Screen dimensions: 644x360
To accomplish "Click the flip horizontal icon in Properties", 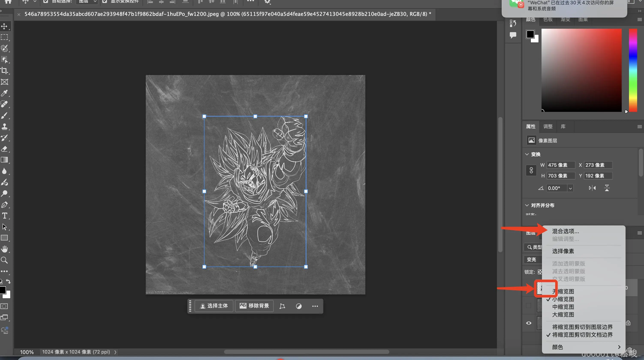I will (x=592, y=188).
